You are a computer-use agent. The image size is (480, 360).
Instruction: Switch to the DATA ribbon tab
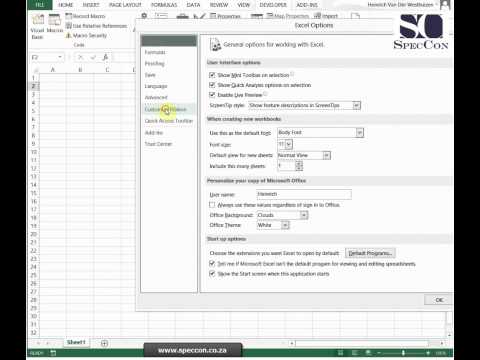(x=193, y=5)
